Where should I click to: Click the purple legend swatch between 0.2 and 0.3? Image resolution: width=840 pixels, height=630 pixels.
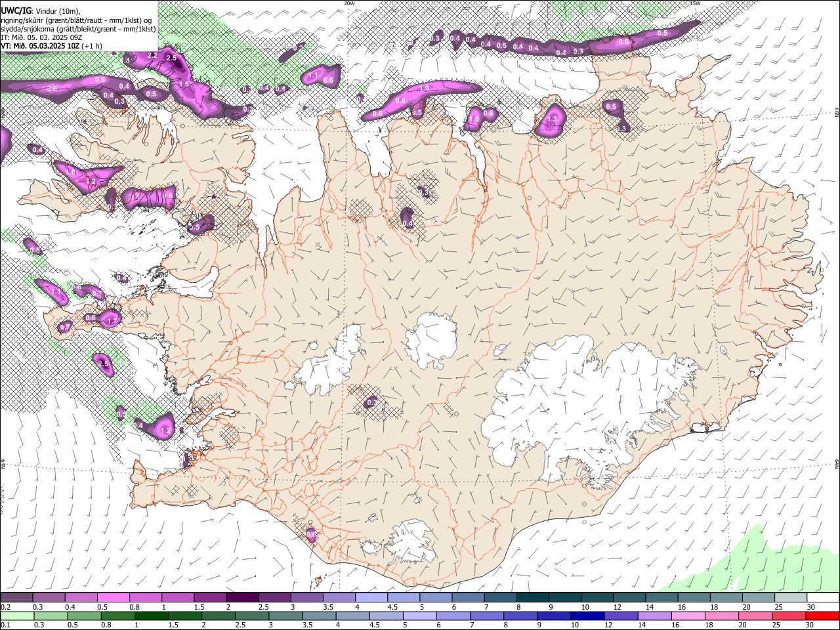tap(16, 597)
